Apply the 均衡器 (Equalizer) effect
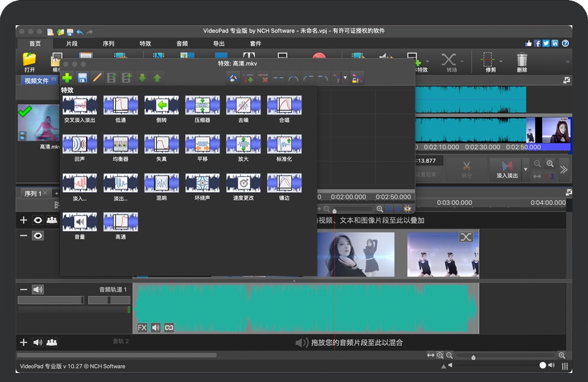This screenshot has height=382, width=588. (x=120, y=145)
